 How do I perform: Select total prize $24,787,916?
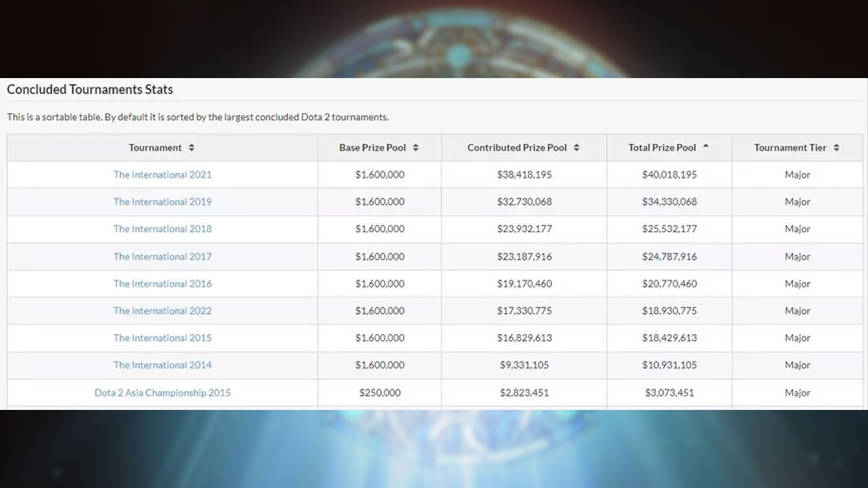(670, 257)
